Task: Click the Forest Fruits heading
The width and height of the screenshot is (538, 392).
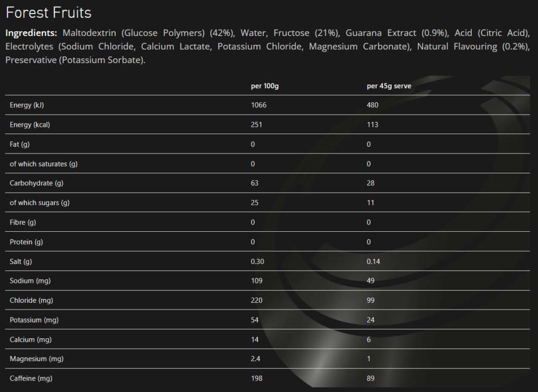Action: coord(49,13)
